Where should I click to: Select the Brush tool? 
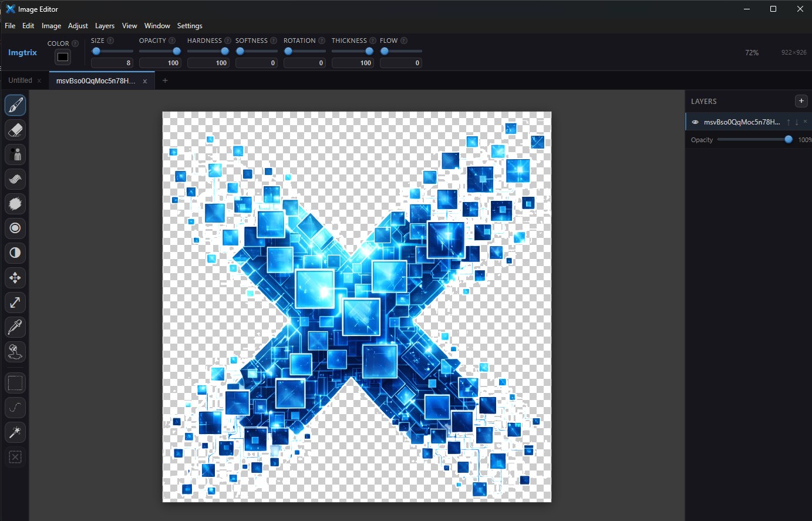click(x=15, y=106)
